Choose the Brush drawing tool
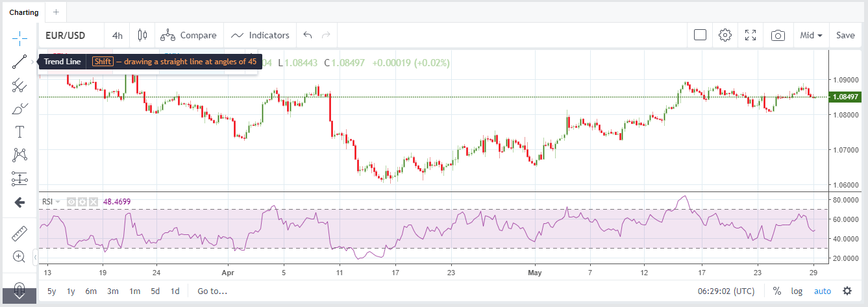This screenshot has height=307, width=868. tap(19, 108)
